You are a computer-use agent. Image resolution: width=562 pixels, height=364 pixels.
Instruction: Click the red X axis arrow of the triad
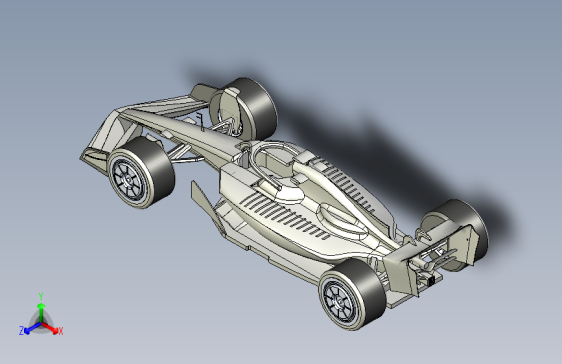[x=50, y=327]
